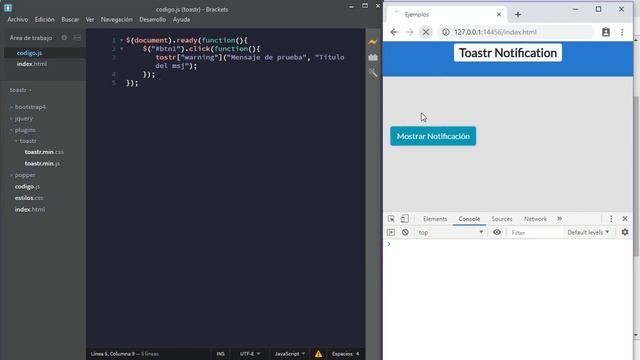The height and width of the screenshot is (360, 640).
Task: Open the Chrome profile icon
Action: [606, 32]
